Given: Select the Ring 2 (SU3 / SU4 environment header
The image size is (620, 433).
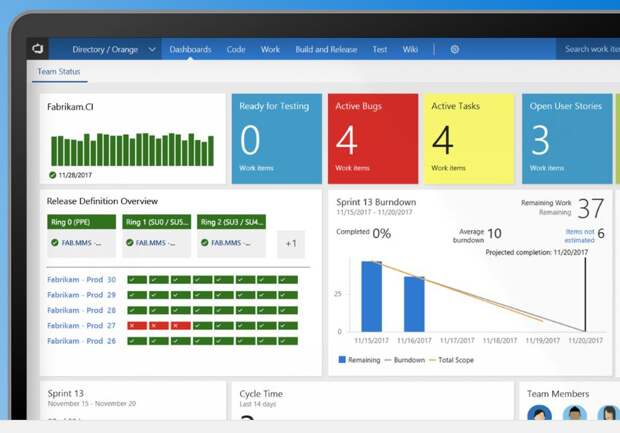Looking at the screenshot, I should (231, 222).
